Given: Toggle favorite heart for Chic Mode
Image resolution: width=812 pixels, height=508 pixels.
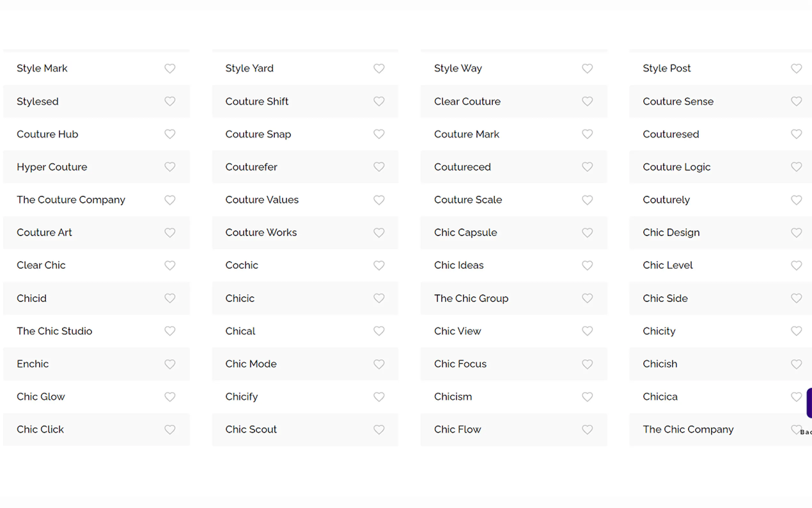Looking at the screenshot, I should click(x=379, y=364).
